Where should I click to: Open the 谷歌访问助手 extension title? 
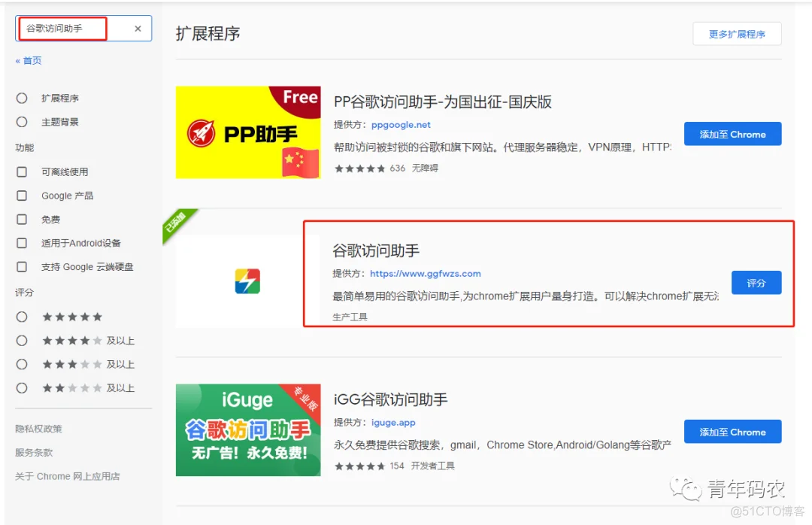click(x=376, y=250)
